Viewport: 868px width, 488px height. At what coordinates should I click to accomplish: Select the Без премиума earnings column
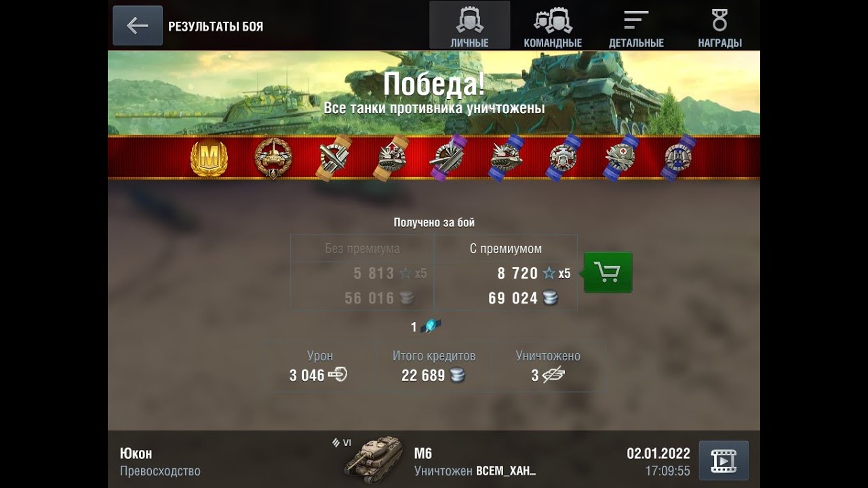pyautogui.click(x=362, y=272)
